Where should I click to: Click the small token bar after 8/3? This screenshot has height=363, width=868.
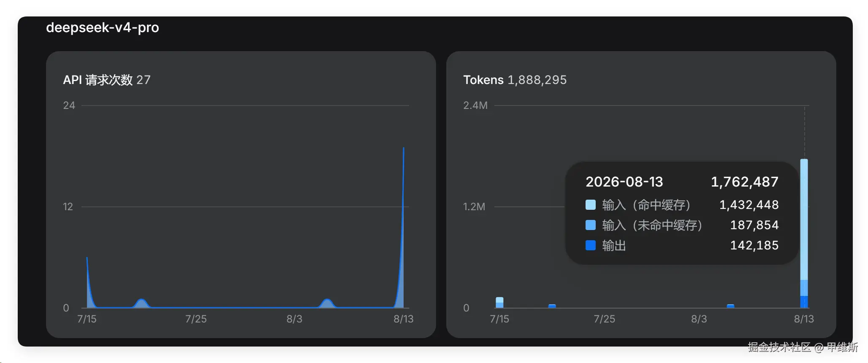(730, 306)
